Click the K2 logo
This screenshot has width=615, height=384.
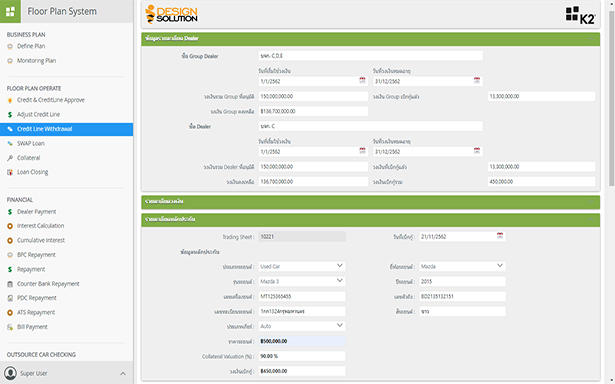pos(580,15)
